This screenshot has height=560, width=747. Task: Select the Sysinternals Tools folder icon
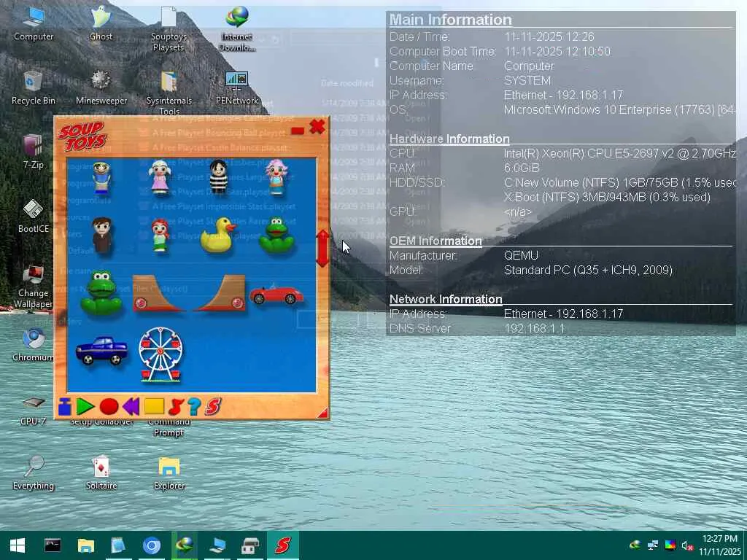(169, 93)
